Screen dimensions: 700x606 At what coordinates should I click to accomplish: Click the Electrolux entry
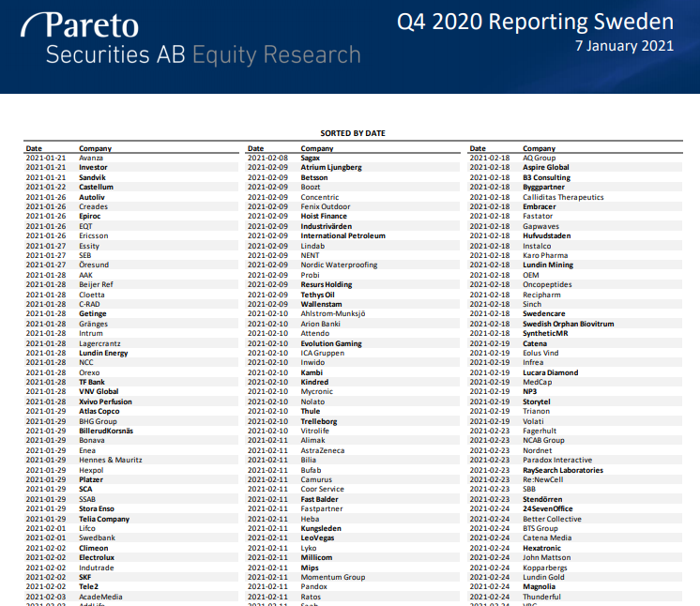pyautogui.click(x=97, y=557)
